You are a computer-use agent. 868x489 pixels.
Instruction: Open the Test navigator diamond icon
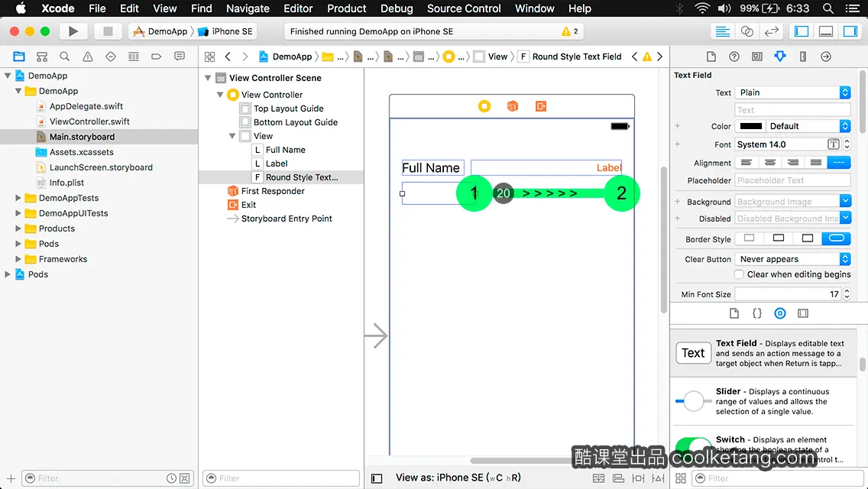(x=111, y=57)
